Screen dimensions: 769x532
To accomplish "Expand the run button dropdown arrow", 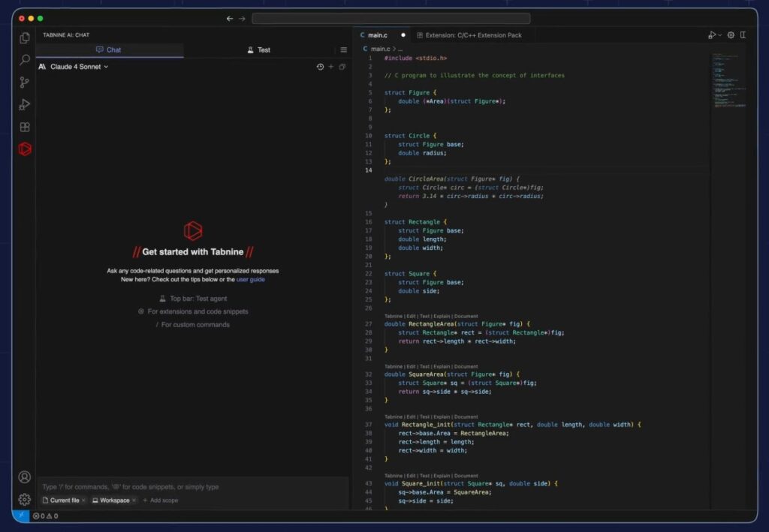I will point(719,35).
